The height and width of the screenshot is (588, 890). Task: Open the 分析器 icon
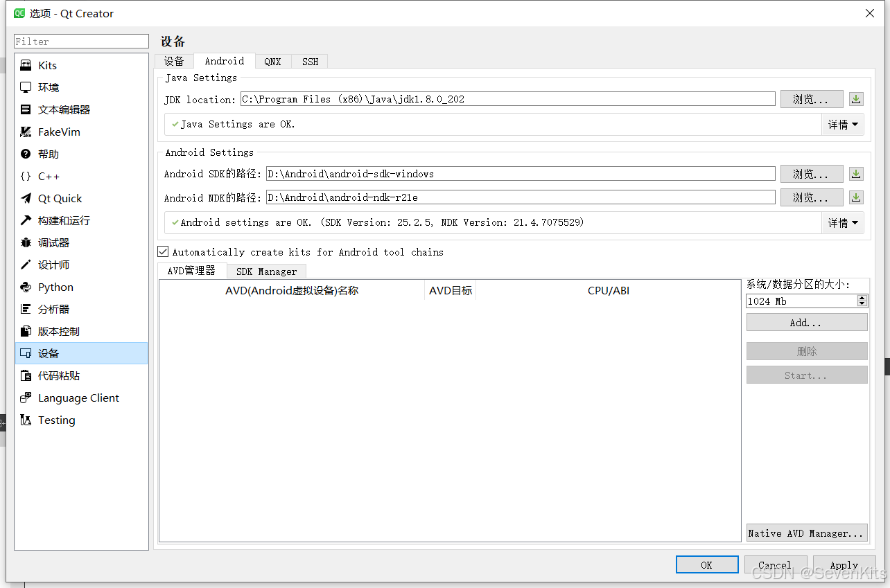coord(26,309)
